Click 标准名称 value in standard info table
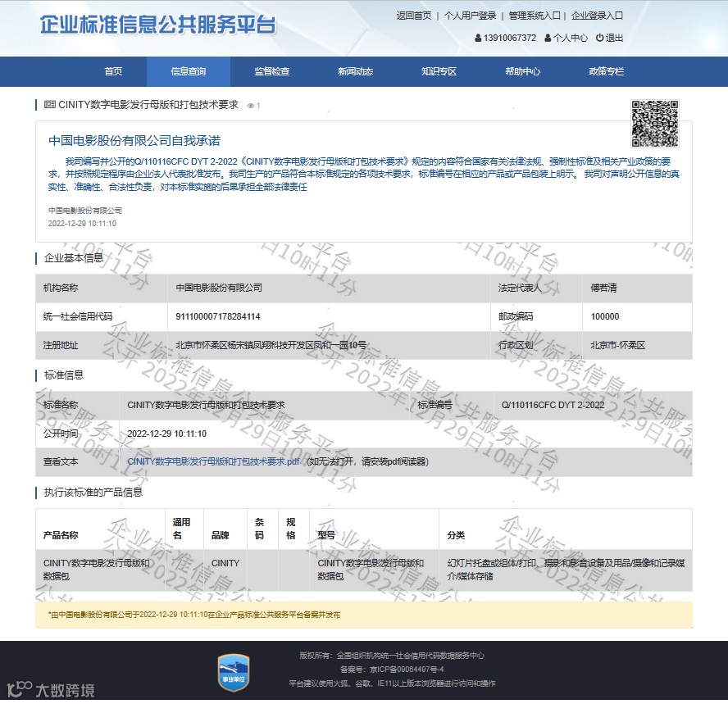 click(x=206, y=405)
